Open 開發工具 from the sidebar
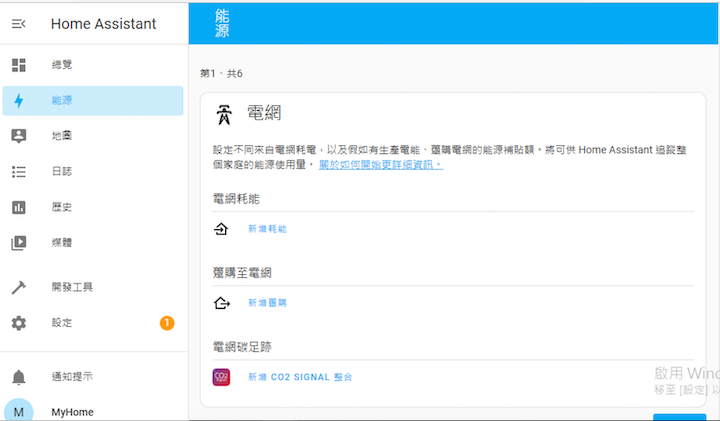The width and height of the screenshot is (720, 421). 93,287
